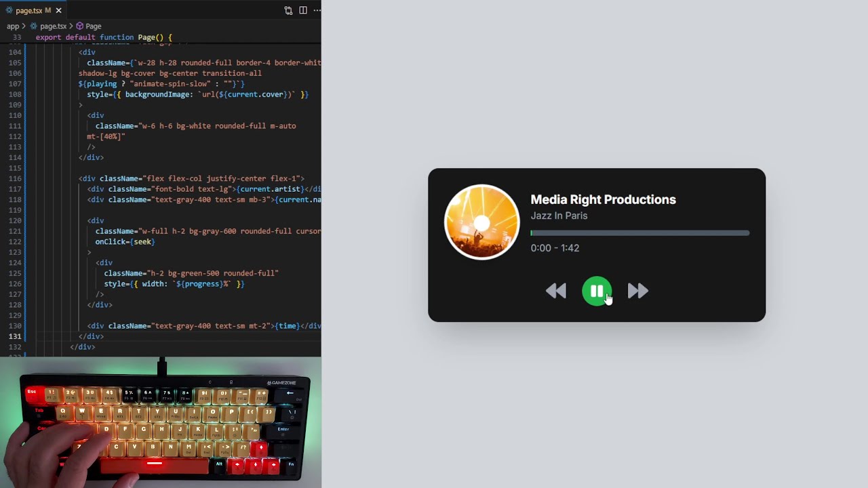
Task: Click the spinning album cover art
Action: pyautogui.click(x=481, y=222)
